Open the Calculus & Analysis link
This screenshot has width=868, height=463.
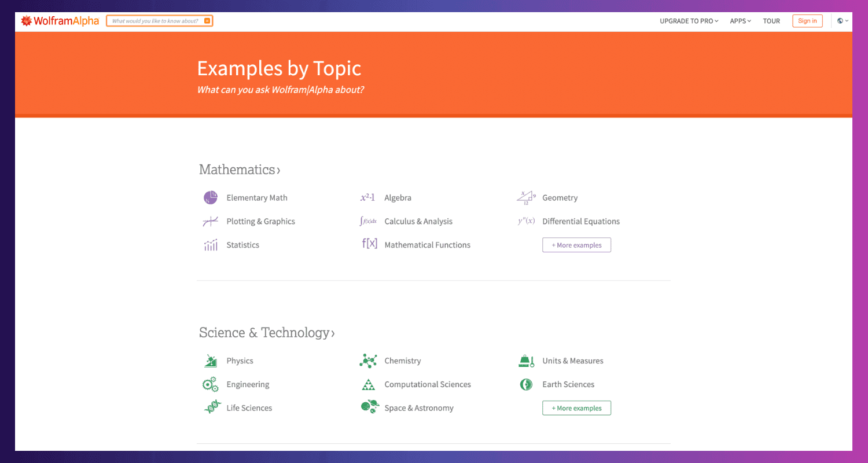[x=418, y=222]
